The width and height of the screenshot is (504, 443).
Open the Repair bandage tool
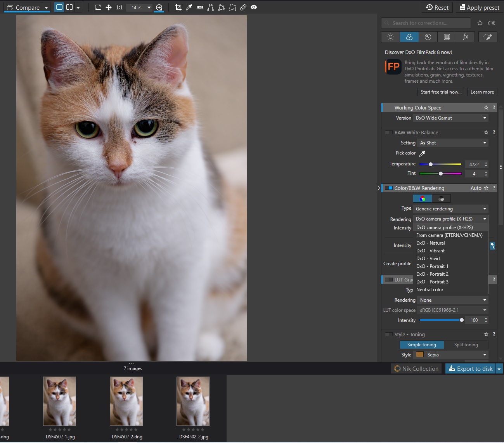tap(243, 7)
